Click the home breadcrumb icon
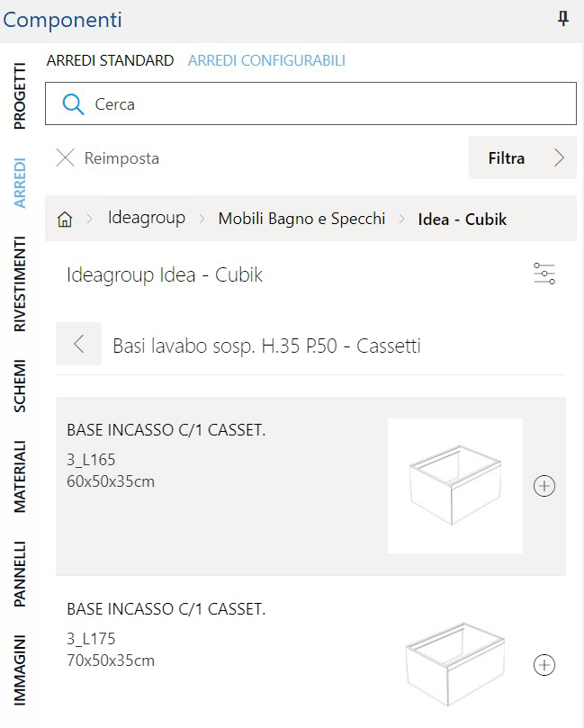This screenshot has height=728, width=584. click(x=65, y=219)
